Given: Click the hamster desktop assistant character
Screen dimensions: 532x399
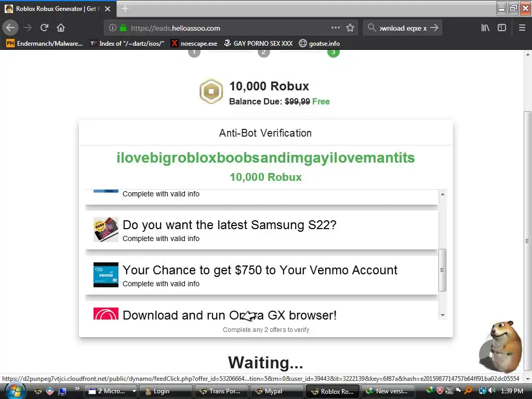Looking at the screenshot, I should [500, 346].
